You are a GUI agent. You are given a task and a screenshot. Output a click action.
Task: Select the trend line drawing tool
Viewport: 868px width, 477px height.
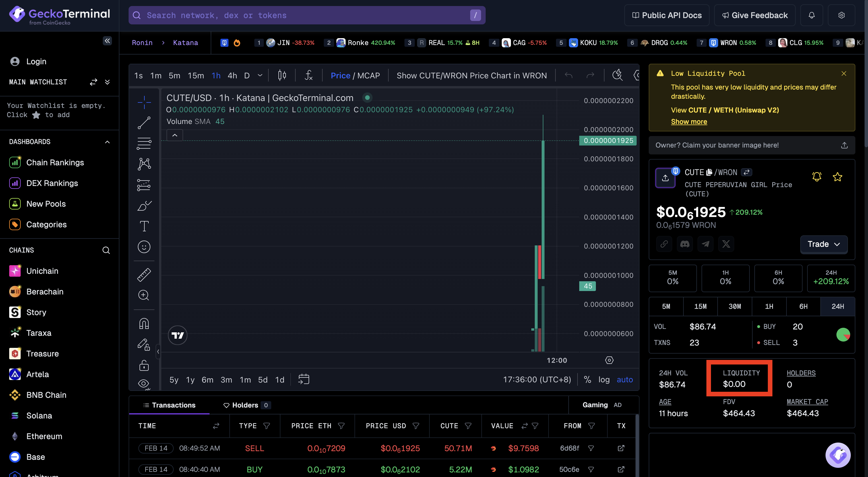pos(144,123)
